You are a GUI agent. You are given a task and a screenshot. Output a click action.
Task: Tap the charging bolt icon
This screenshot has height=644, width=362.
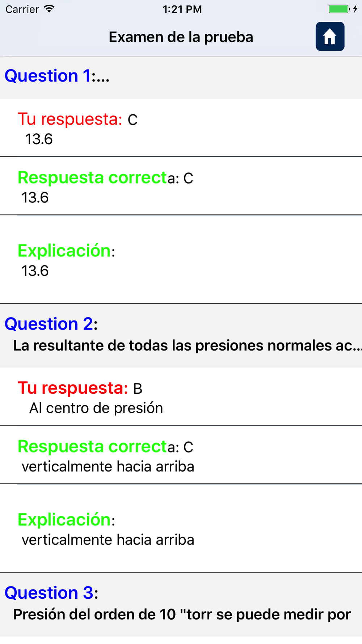pyautogui.click(x=355, y=9)
